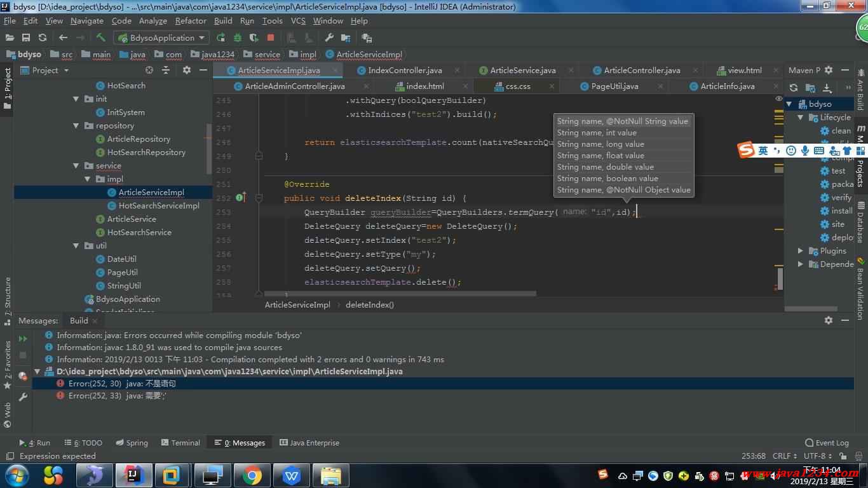
Task: Click the Synchronize toolbar icon
Action: pyautogui.click(x=43, y=37)
